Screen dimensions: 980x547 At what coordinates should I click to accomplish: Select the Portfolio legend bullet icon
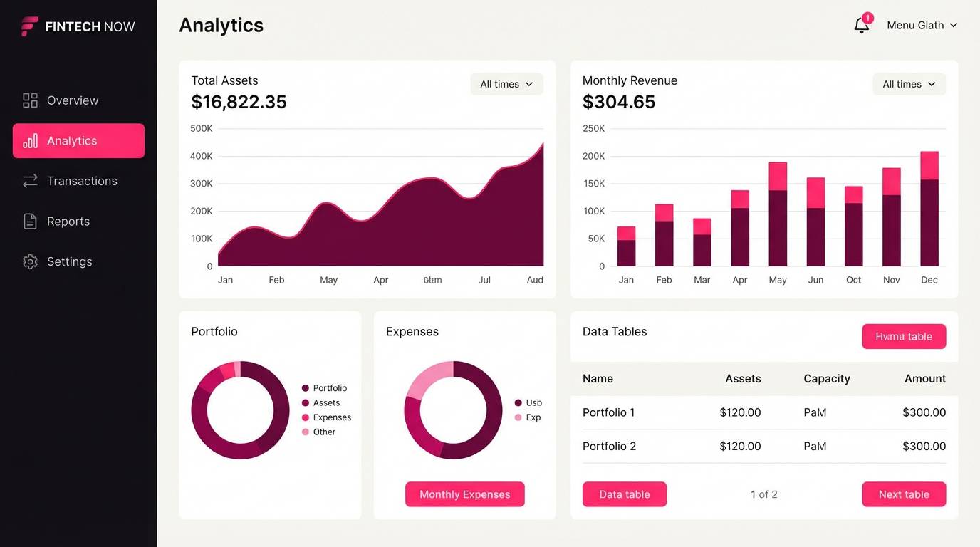pos(306,387)
